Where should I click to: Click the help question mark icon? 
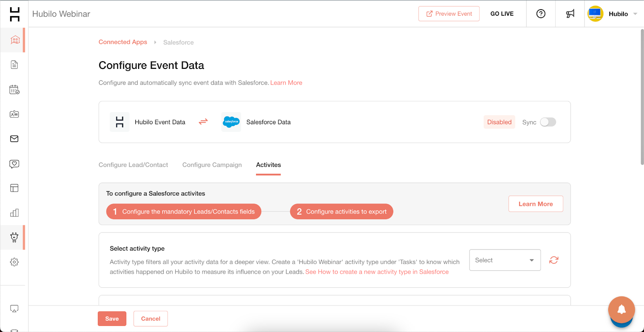pyautogui.click(x=541, y=14)
